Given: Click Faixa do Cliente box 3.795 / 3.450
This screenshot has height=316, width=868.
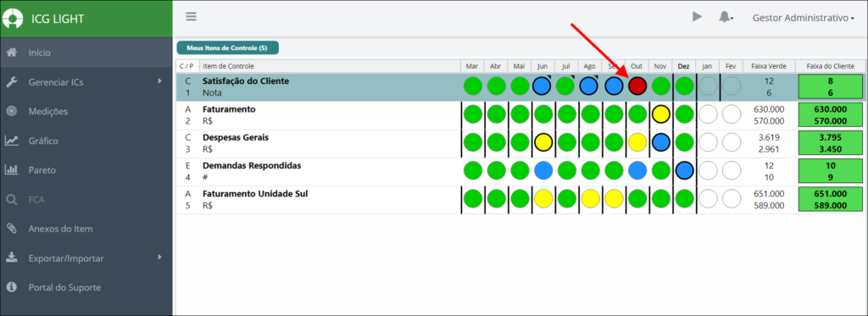Looking at the screenshot, I should (x=831, y=143).
